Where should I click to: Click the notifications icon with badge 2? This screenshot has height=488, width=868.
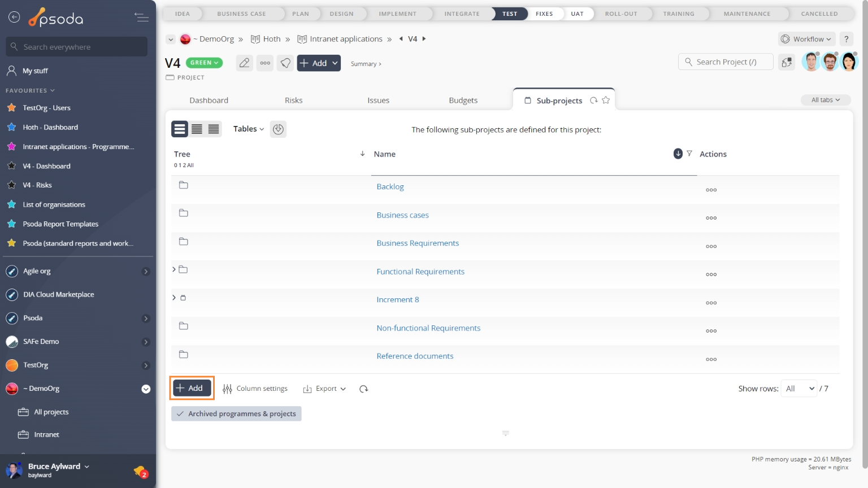pyautogui.click(x=140, y=471)
